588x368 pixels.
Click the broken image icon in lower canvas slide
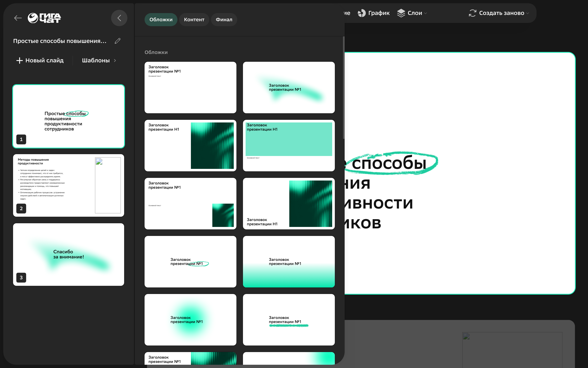466,336
